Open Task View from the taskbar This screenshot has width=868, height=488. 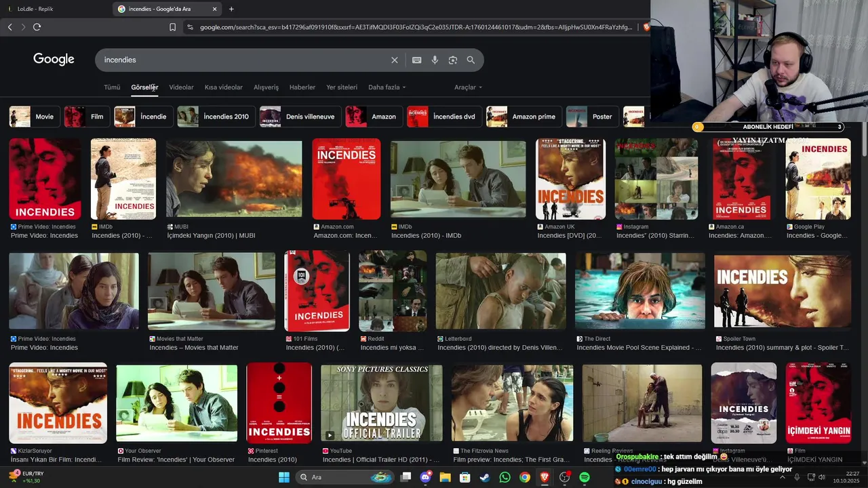point(406,477)
